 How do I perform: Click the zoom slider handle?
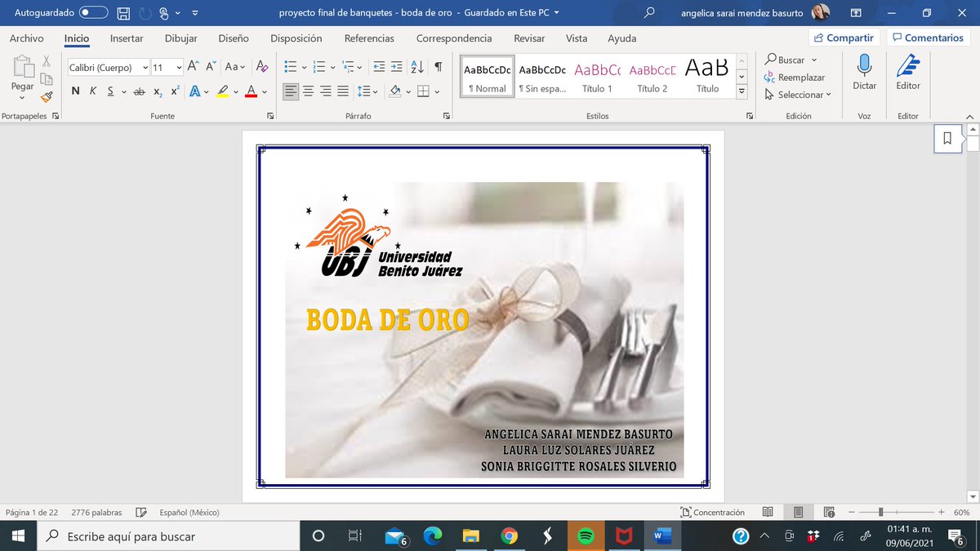880,513
